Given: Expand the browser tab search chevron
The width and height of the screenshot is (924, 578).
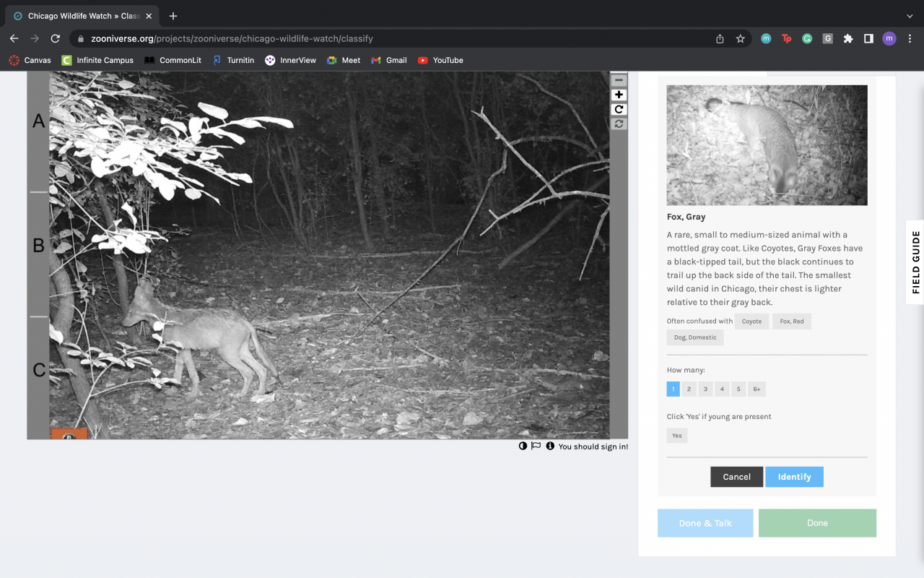Looking at the screenshot, I should coord(909,16).
